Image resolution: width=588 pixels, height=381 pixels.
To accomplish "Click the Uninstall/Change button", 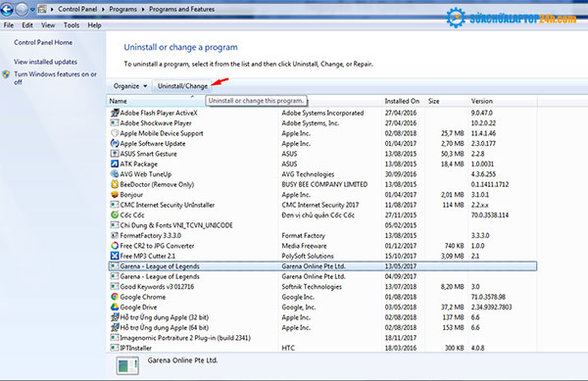I will (182, 86).
